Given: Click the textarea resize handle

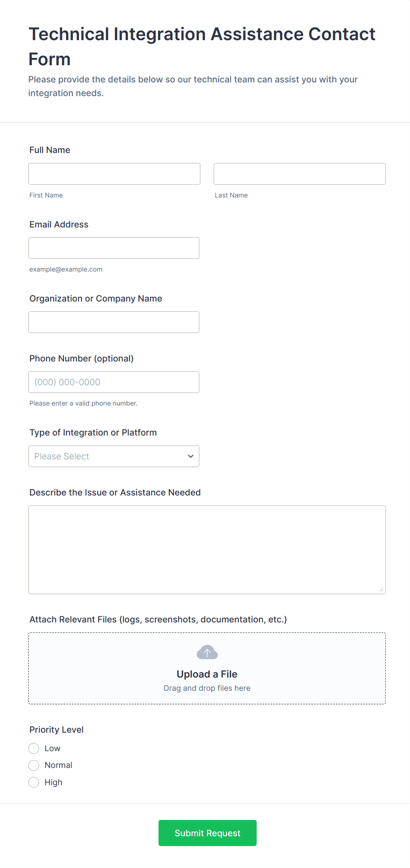Looking at the screenshot, I should 381,590.
